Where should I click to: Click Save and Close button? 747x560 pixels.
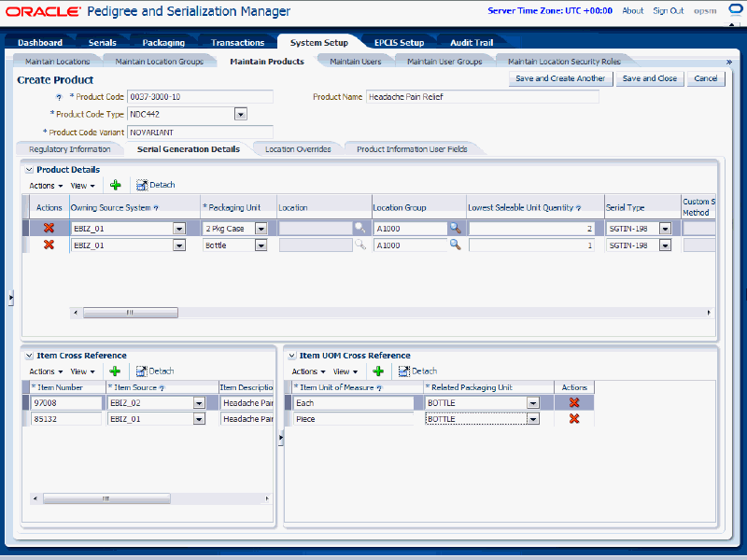[x=650, y=78]
